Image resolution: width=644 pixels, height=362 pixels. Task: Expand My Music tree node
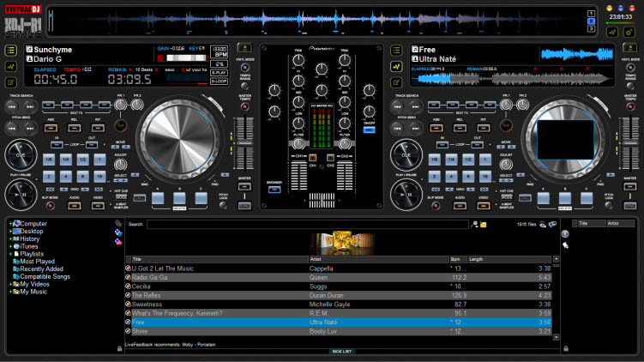click(10, 292)
